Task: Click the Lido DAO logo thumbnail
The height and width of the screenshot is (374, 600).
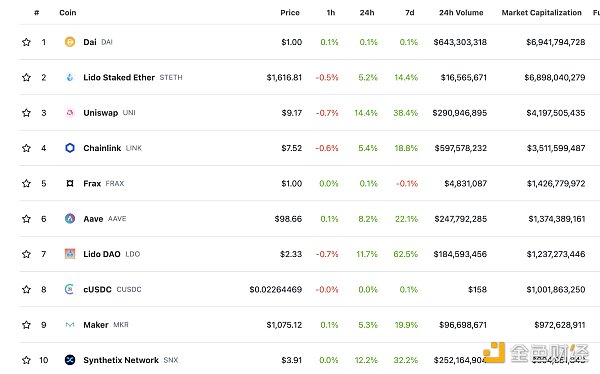Action: pos(70,254)
